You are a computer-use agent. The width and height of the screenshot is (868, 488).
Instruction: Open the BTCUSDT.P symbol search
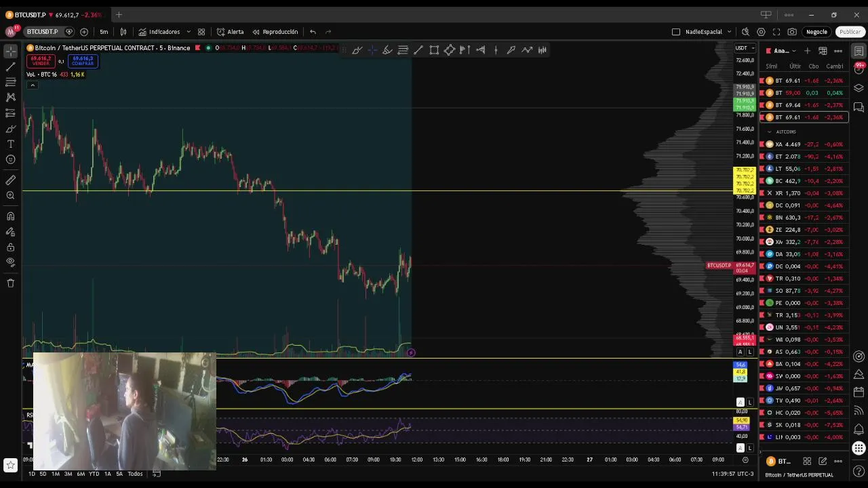pos(42,32)
